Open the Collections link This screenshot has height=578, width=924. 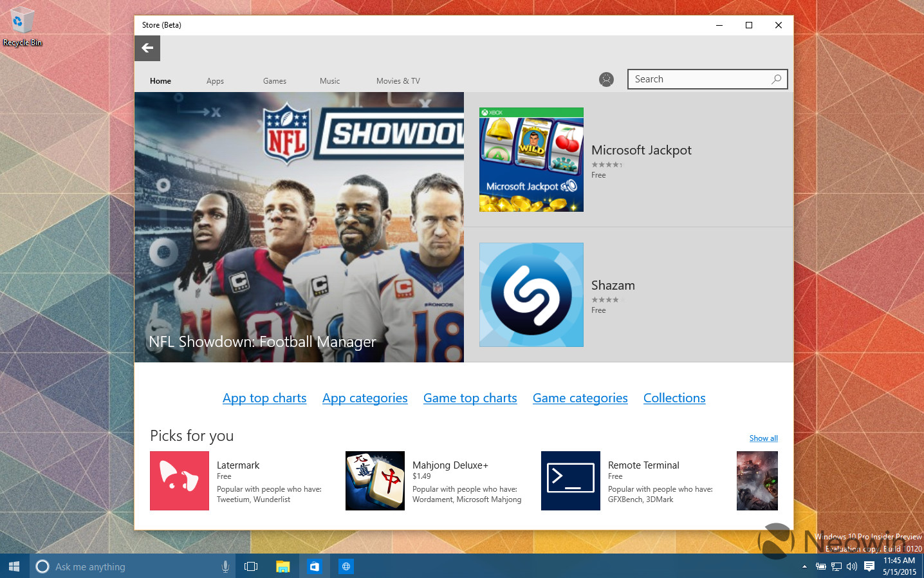pyautogui.click(x=674, y=398)
